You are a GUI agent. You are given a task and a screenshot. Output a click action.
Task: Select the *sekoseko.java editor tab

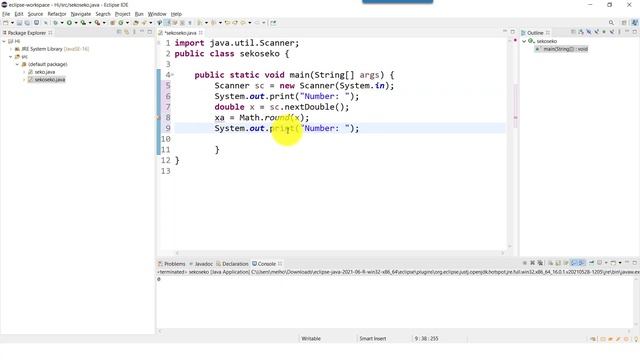pyautogui.click(x=180, y=33)
